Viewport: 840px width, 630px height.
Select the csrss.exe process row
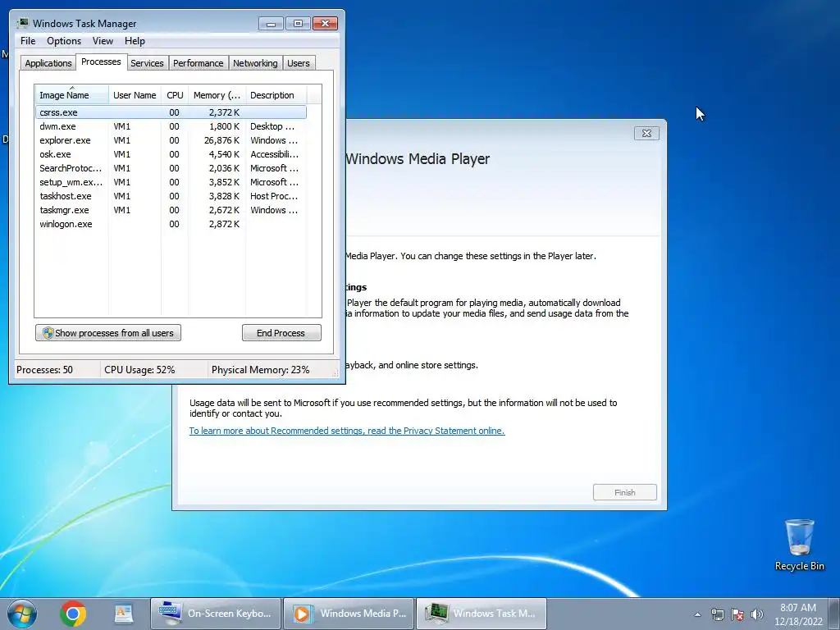(171, 112)
